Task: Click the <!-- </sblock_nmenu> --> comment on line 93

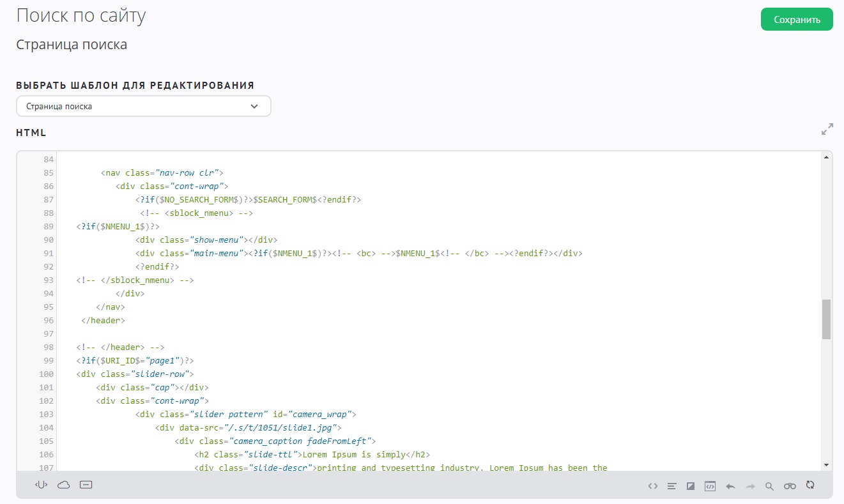Action: click(135, 280)
